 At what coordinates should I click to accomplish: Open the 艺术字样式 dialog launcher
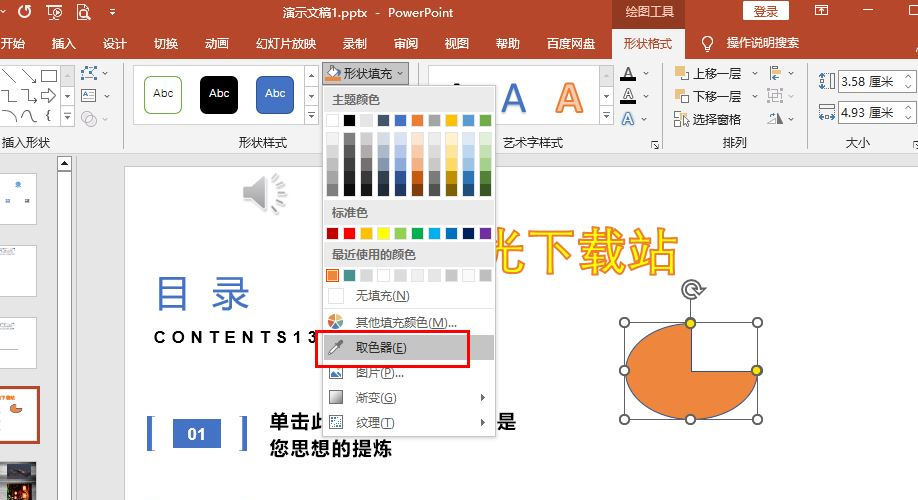point(655,145)
